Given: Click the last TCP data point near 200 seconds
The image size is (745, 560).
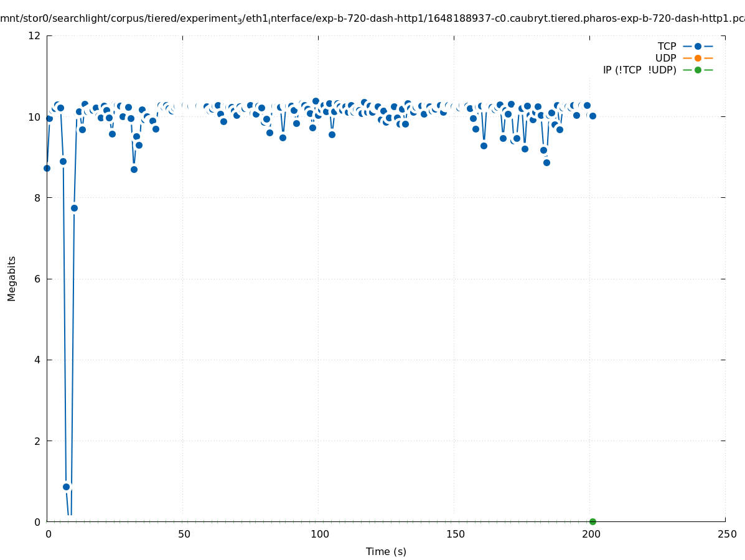Looking at the screenshot, I should tap(593, 116).
